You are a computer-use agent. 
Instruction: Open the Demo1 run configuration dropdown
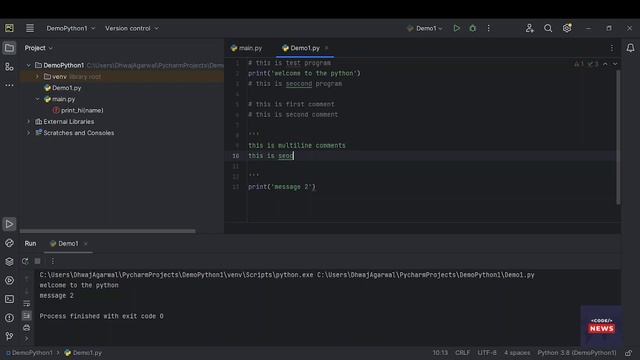tap(425, 28)
